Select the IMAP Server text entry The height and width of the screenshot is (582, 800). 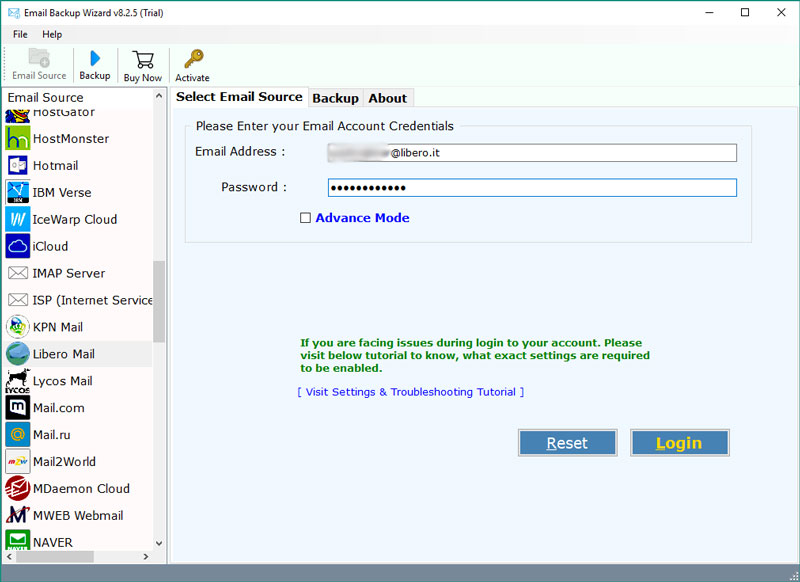(x=69, y=273)
